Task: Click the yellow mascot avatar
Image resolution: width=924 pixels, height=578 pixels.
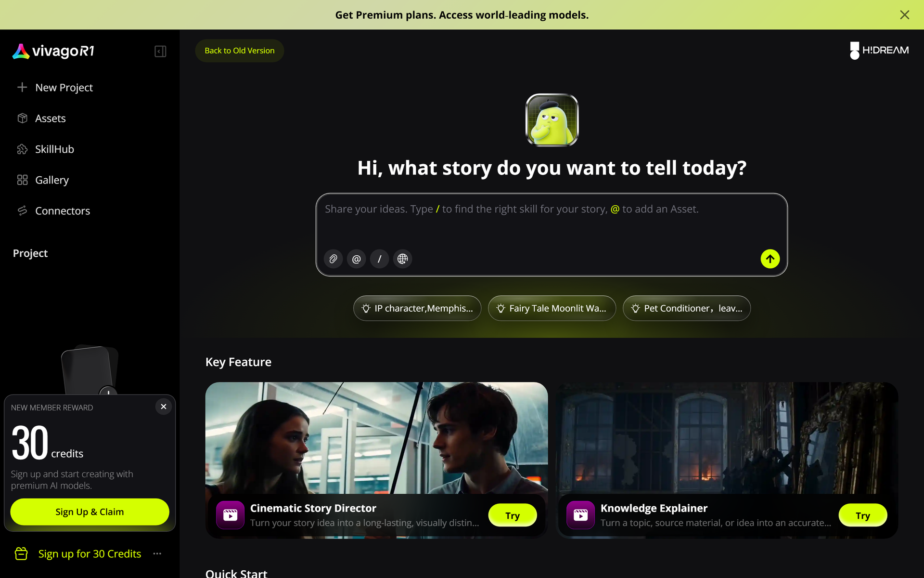Action: point(552,120)
